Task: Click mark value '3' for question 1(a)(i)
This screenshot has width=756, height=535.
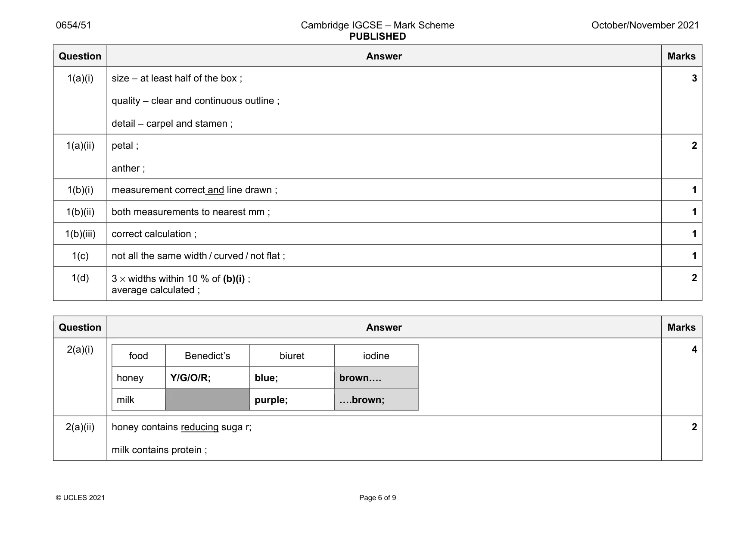Action: pos(694,78)
